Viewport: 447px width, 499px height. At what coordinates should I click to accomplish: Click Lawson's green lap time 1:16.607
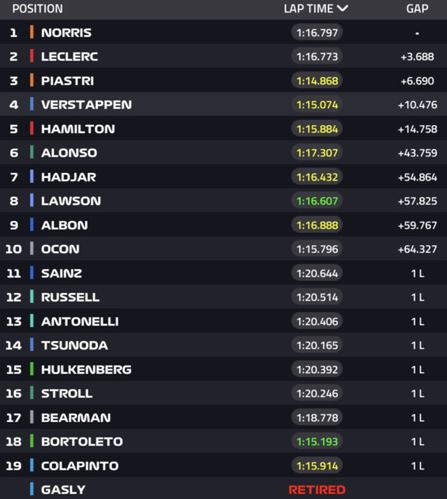[317, 201]
